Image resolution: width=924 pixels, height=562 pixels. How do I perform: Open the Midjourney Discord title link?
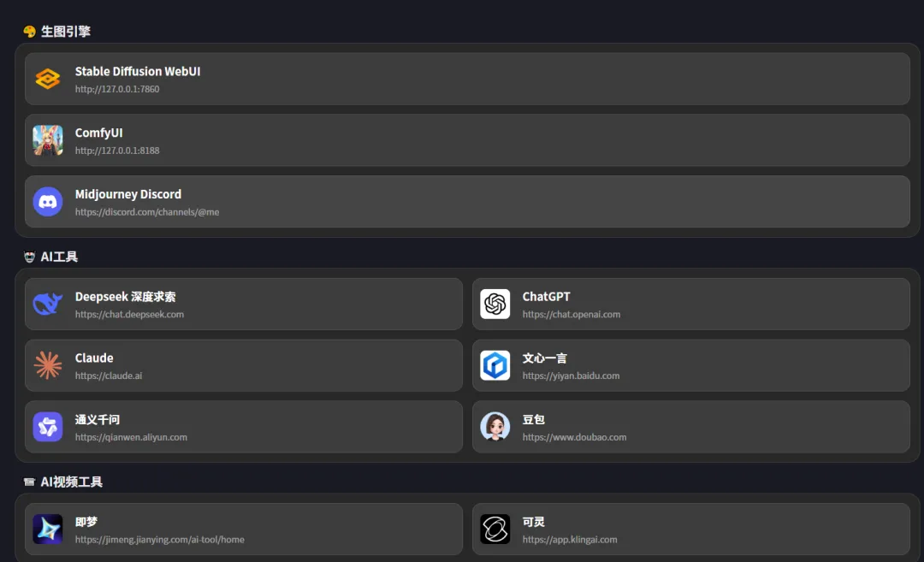pyautogui.click(x=127, y=194)
